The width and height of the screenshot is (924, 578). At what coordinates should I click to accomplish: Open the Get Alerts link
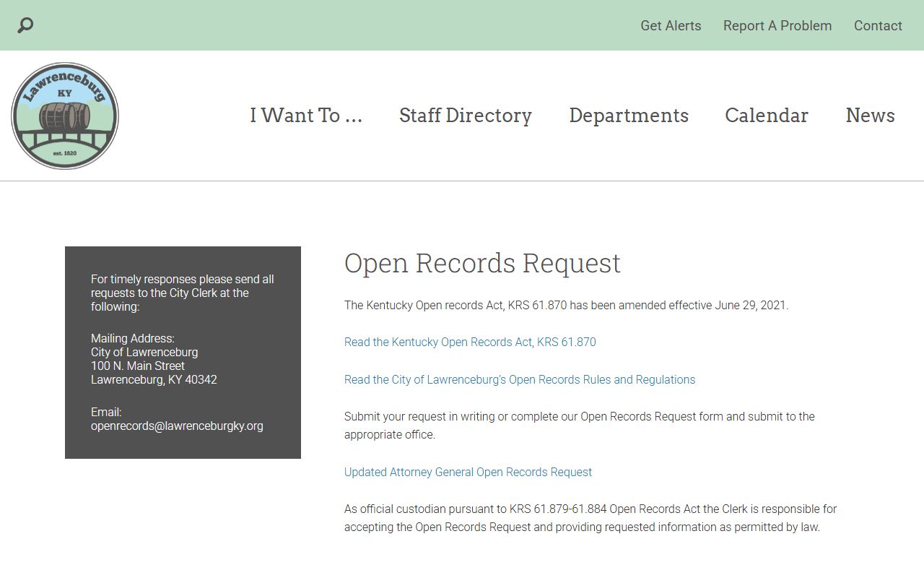coord(671,25)
